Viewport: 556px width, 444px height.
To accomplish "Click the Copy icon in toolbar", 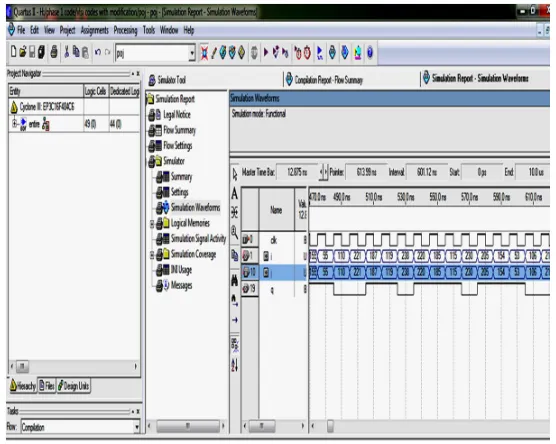I will 76,52.
